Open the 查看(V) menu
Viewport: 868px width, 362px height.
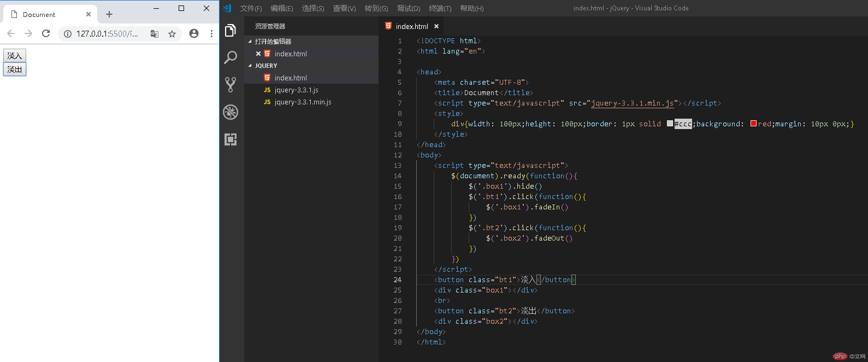tap(344, 8)
